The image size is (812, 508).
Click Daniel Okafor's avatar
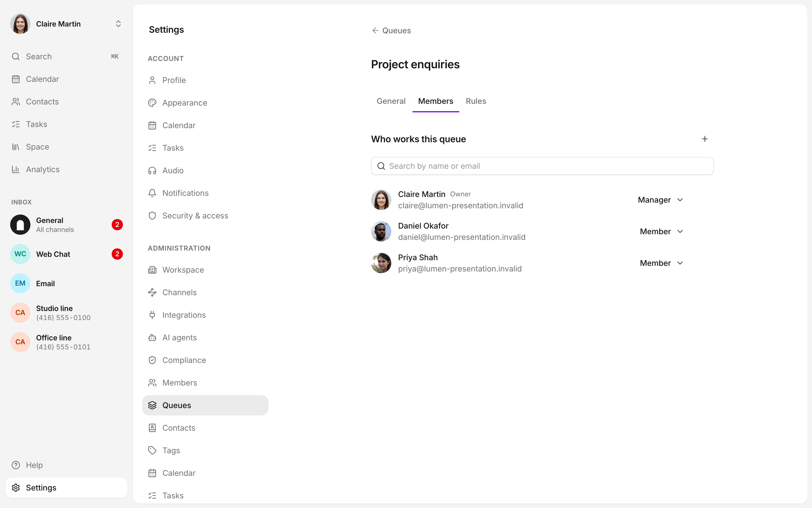pyautogui.click(x=381, y=231)
